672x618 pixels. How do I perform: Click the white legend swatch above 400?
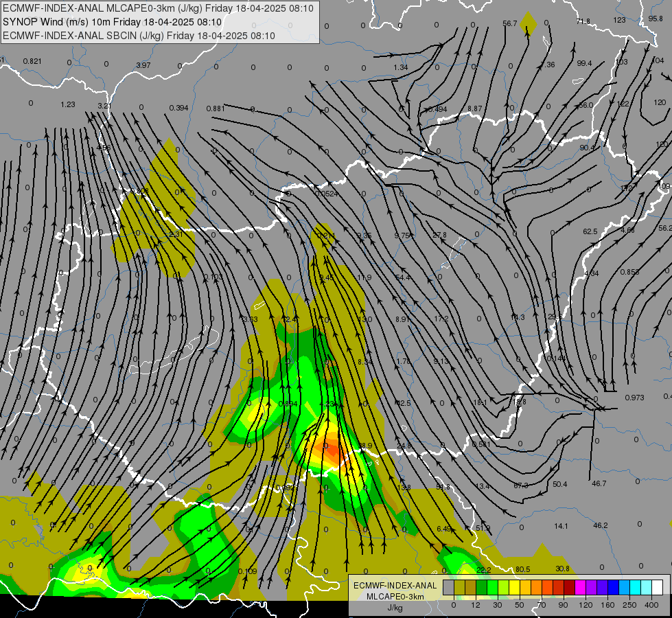[658, 587]
